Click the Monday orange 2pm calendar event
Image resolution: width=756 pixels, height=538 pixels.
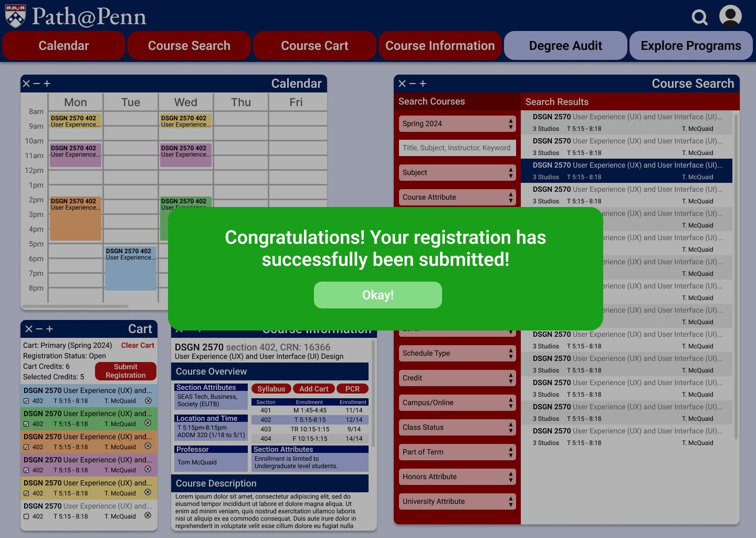(76, 219)
